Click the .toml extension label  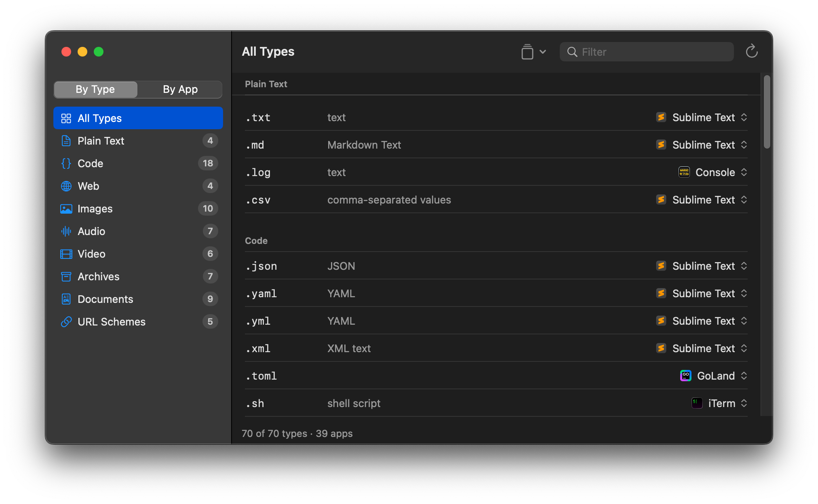261,376
